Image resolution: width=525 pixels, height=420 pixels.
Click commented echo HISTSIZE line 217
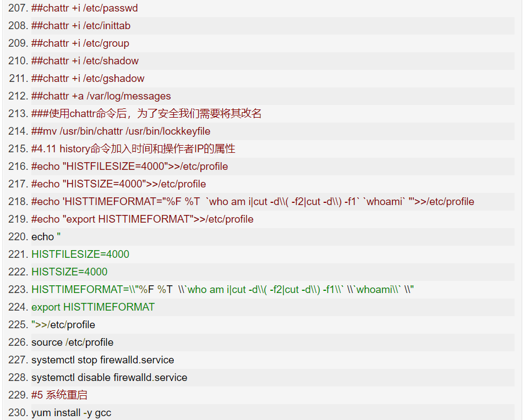[x=118, y=184]
